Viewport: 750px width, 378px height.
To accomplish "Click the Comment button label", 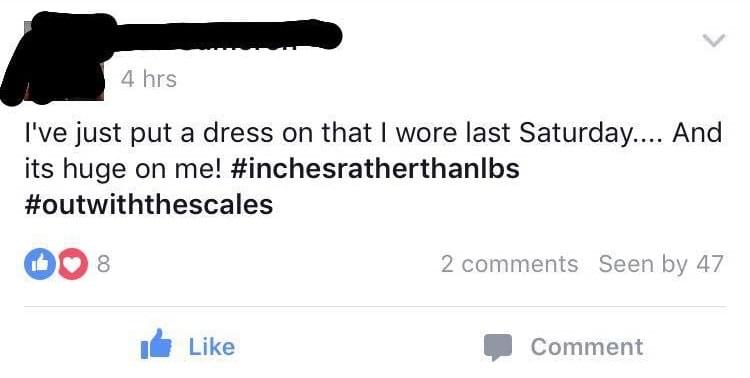I will (x=587, y=347).
